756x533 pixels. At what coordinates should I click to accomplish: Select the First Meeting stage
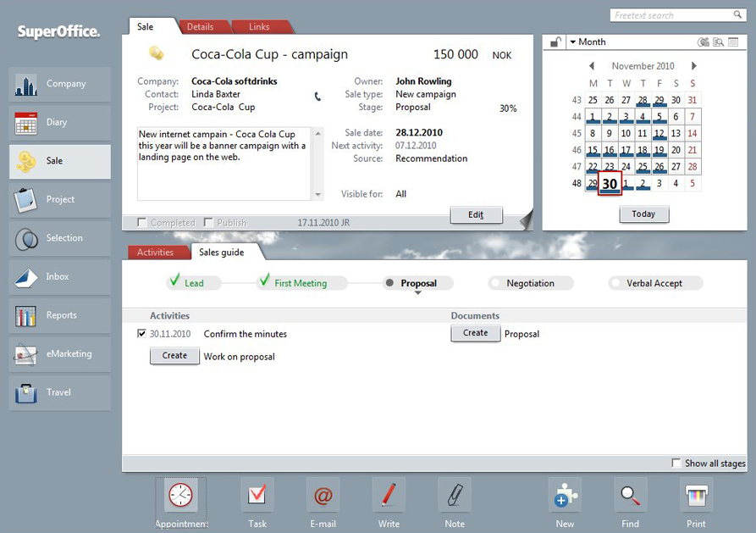point(301,283)
